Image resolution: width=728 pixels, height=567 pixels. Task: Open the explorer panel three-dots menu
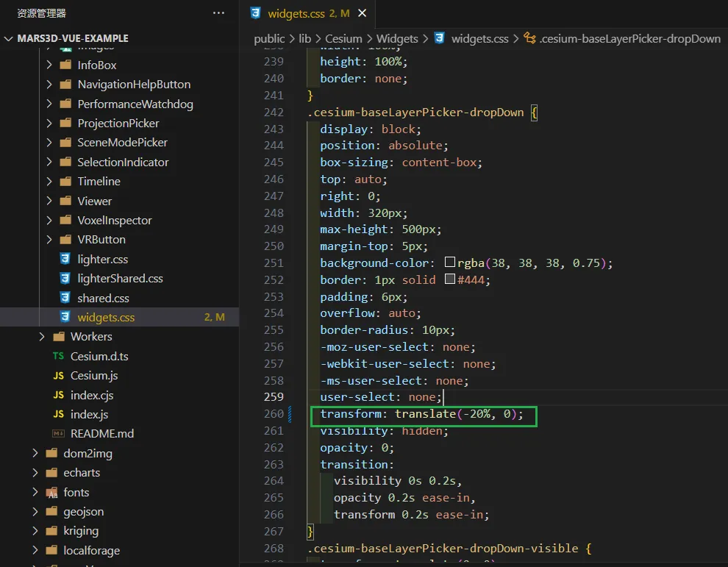218,13
